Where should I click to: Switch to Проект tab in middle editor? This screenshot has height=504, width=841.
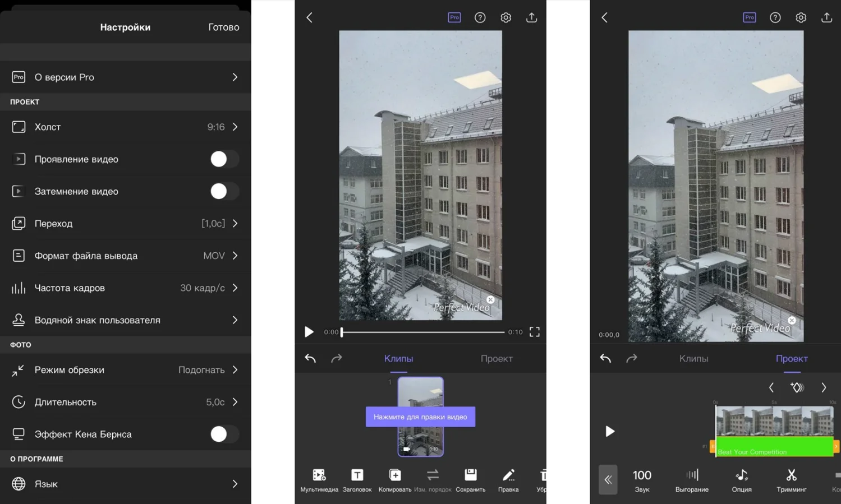click(497, 359)
